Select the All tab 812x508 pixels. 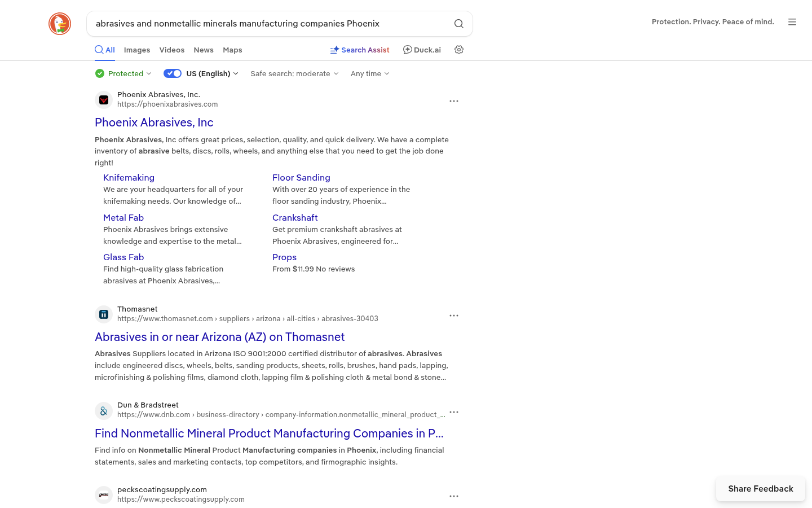coord(105,50)
